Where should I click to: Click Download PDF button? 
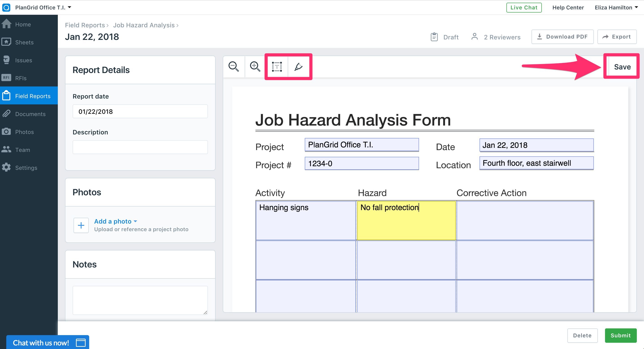coord(562,37)
